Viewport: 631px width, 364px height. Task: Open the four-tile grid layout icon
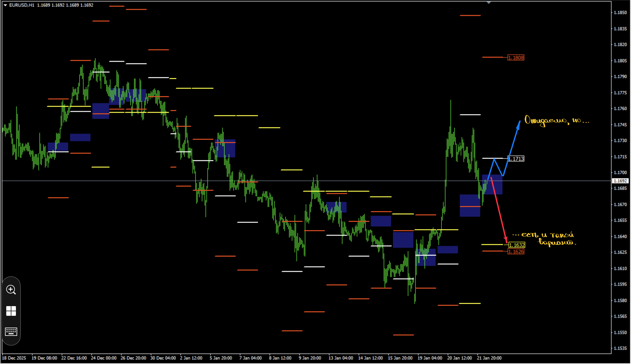point(11,311)
